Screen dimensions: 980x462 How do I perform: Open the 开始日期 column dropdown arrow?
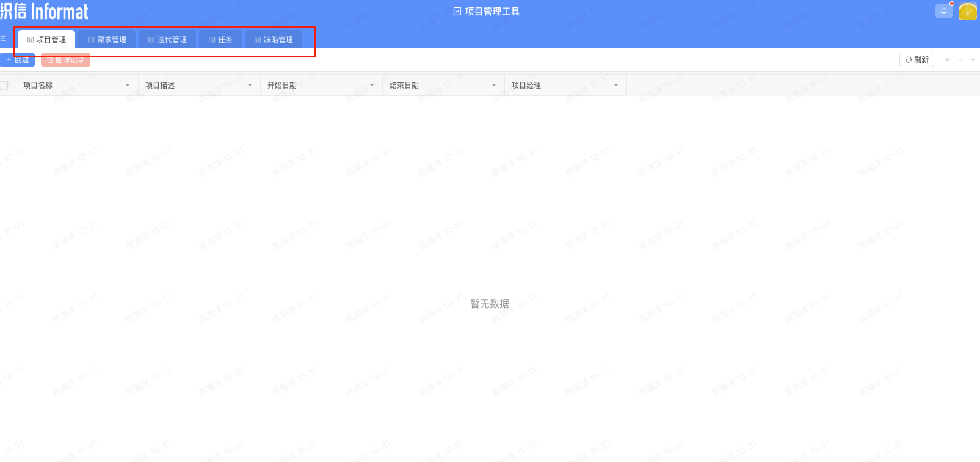point(372,85)
